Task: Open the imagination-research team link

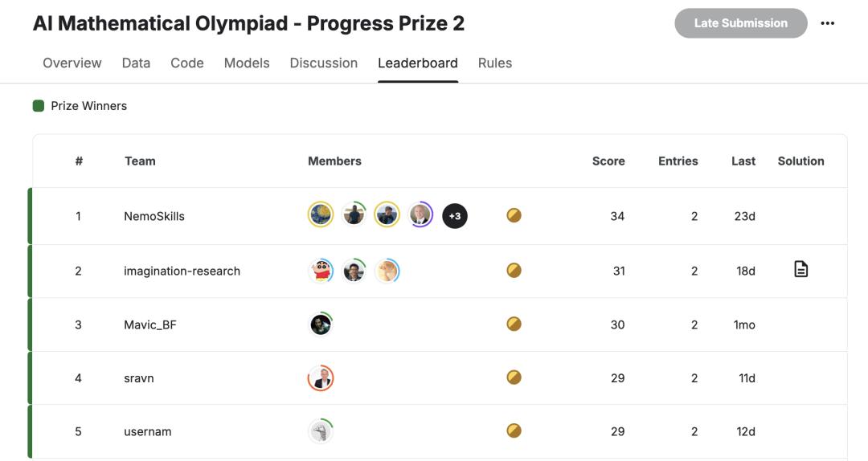Action: [182, 271]
